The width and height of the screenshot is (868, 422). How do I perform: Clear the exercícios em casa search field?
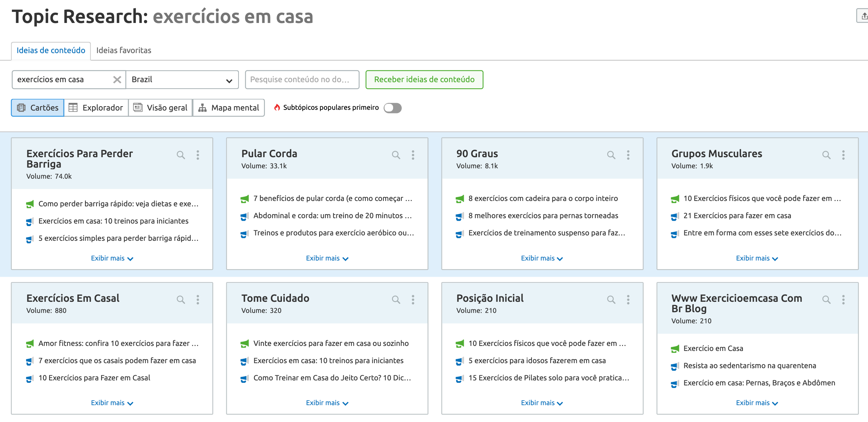tap(117, 80)
